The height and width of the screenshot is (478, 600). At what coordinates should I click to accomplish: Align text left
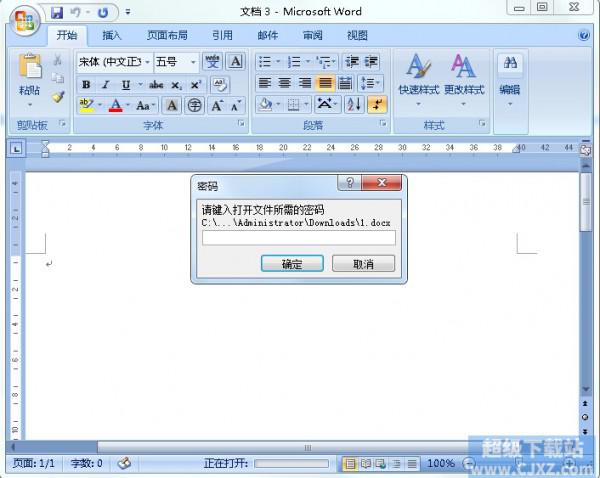(x=265, y=83)
